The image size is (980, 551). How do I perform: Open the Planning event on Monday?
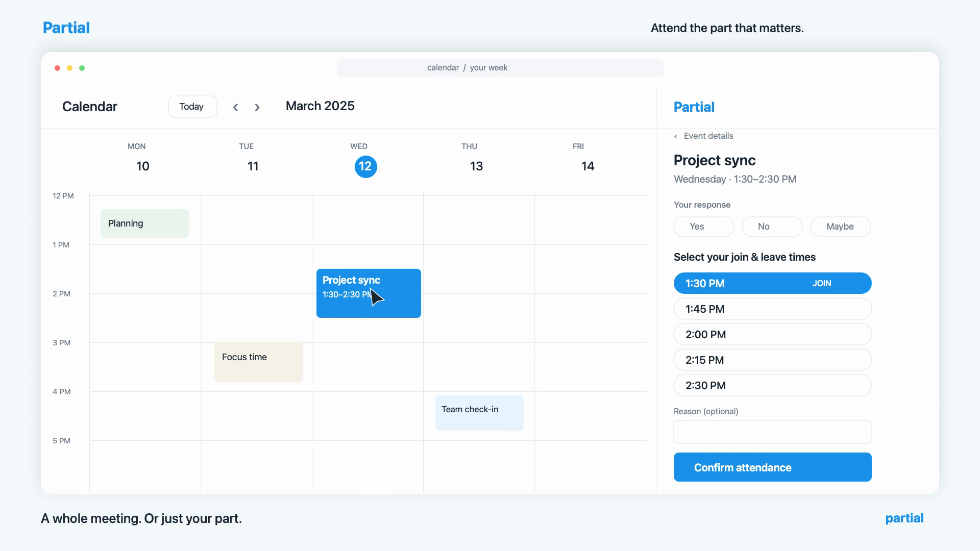pos(144,223)
